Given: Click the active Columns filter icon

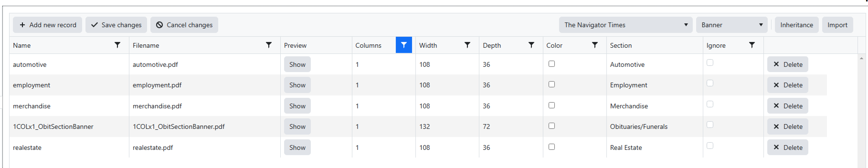Looking at the screenshot, I should point(403,45).
